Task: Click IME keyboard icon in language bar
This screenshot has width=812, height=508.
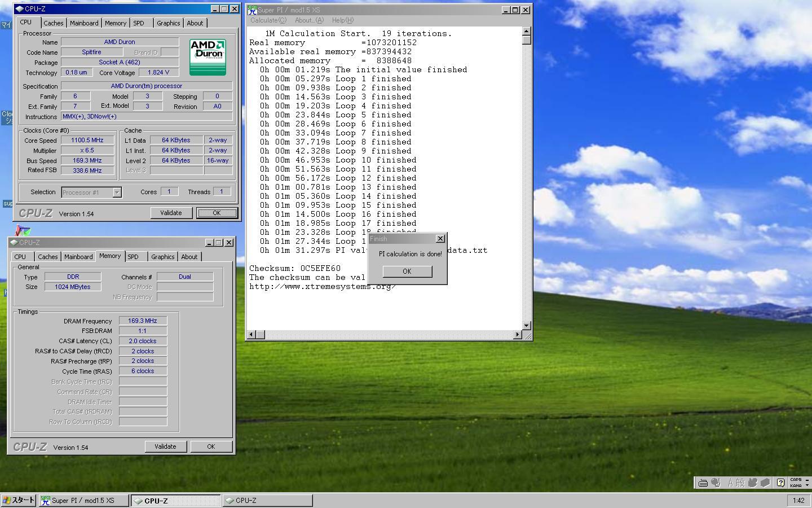Action: (x=703, y=483)
